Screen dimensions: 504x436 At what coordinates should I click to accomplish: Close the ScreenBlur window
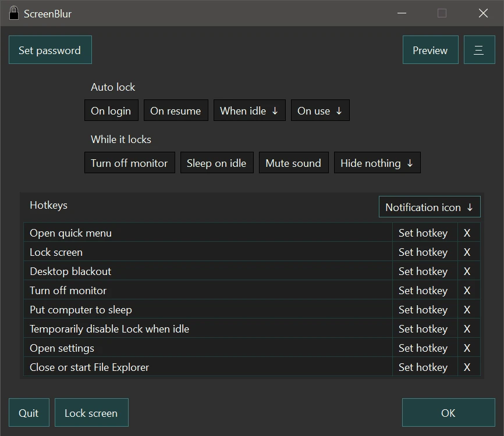(x=483, y=13)
